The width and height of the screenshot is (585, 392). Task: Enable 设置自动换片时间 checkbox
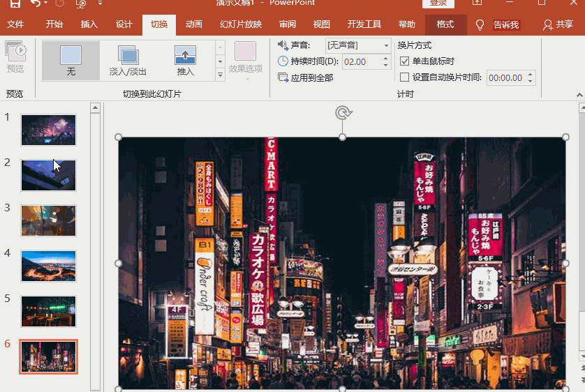405,77
